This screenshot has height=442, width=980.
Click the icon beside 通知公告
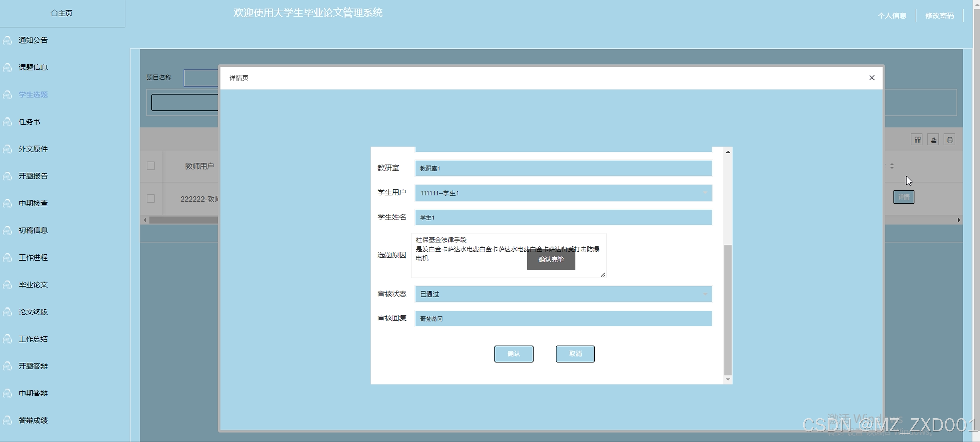7,41
